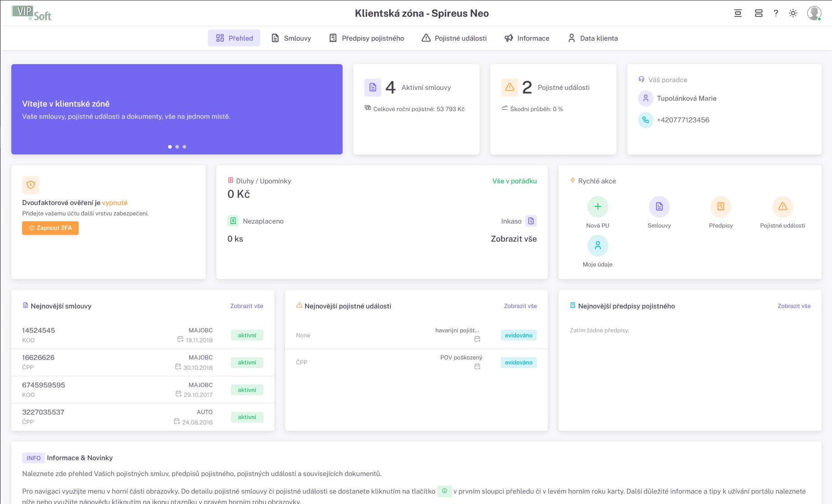Select the Informace menu item
Screen dimensions: 832x504
(527, 38)
